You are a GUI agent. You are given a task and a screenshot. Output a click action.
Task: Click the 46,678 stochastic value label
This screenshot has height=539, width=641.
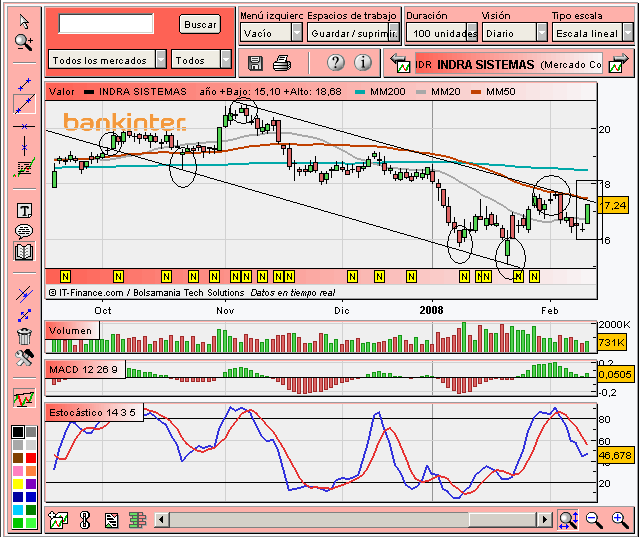[x=616, y=455]
